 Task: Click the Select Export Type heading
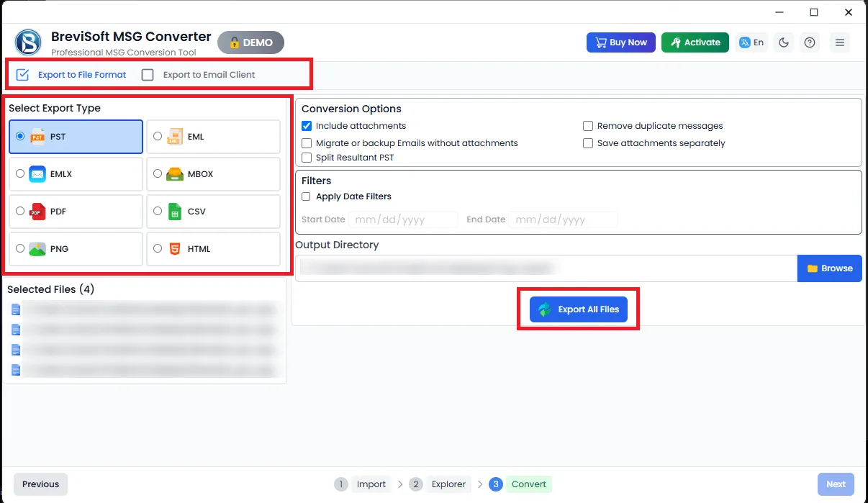pos(55,108)
